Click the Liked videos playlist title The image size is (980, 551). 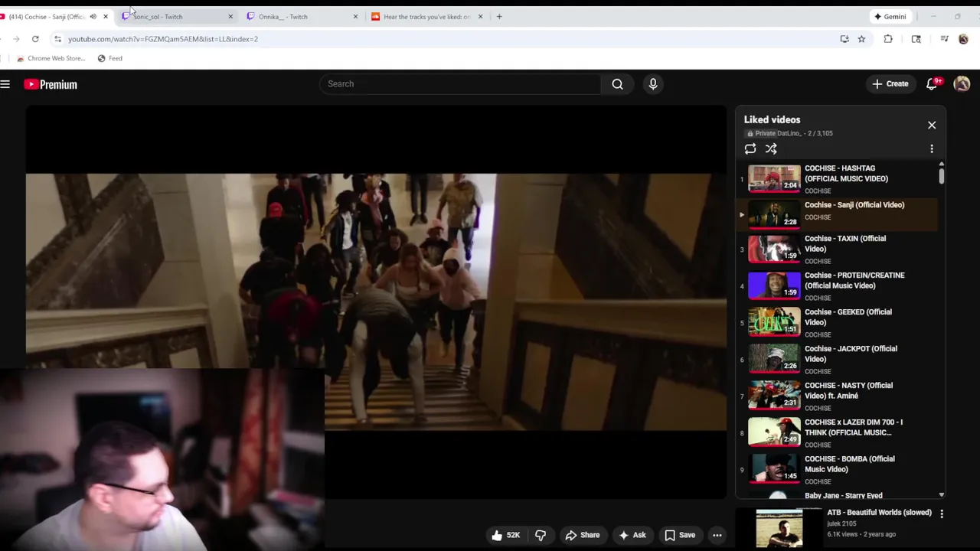pos(772,119)
